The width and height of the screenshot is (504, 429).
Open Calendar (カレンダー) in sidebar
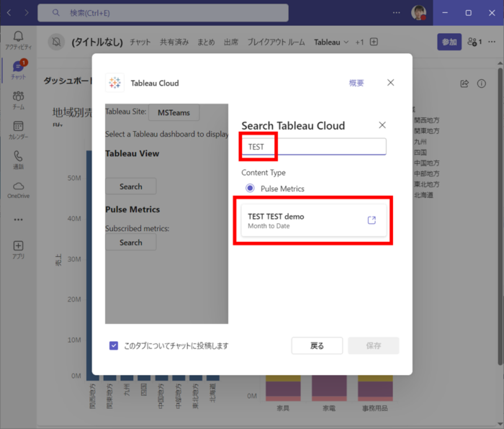click(18, 130)
